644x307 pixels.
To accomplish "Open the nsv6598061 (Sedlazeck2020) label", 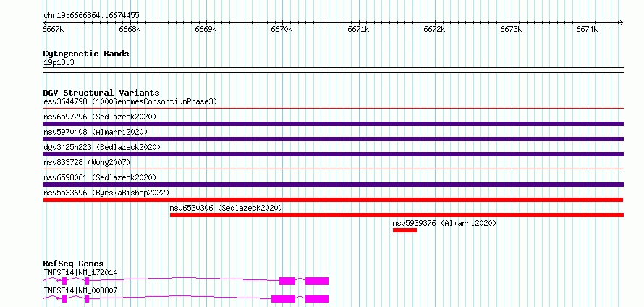I will point(100,177).
